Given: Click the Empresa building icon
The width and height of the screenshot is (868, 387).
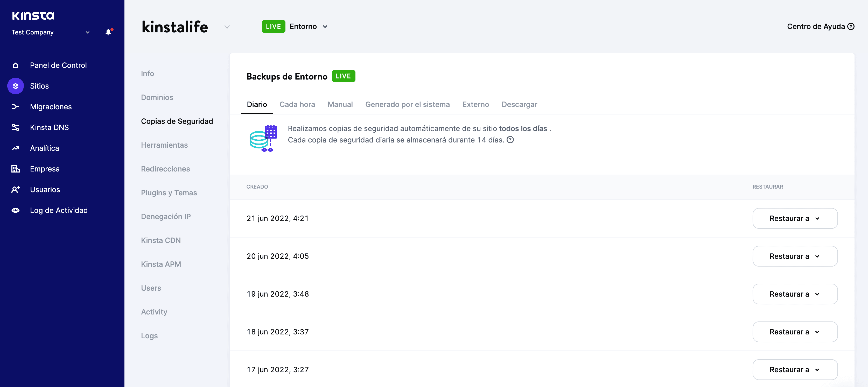Looking at the screenshot, I should [x=16, y=169].
